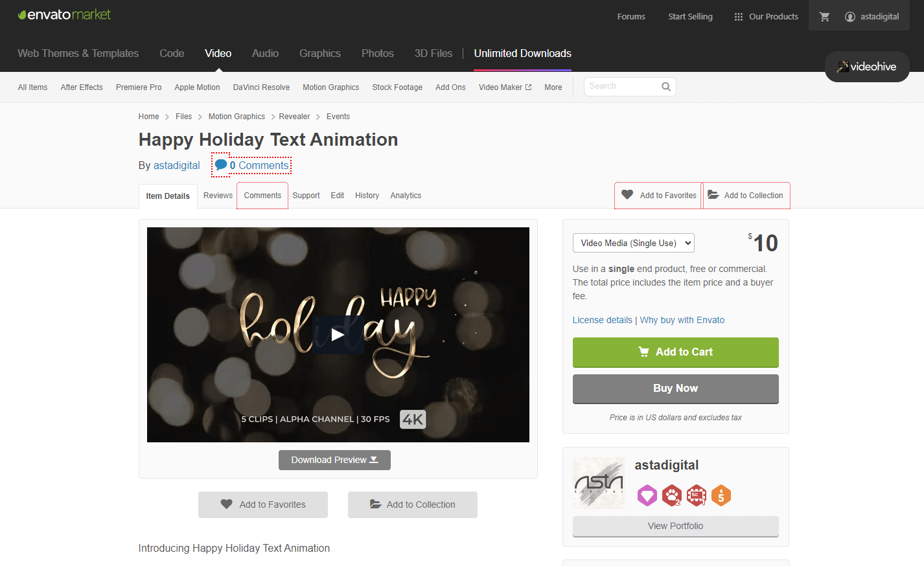
Task: Open After Effects subcategory
Action: pyautogui.click(x=82, y=87)
